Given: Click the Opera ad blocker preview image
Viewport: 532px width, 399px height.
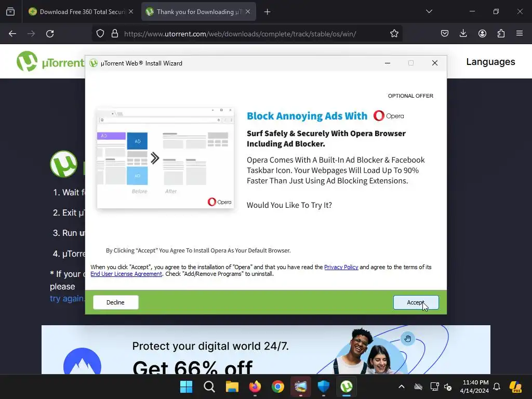Looking at the screenshot, I should 165,158.
